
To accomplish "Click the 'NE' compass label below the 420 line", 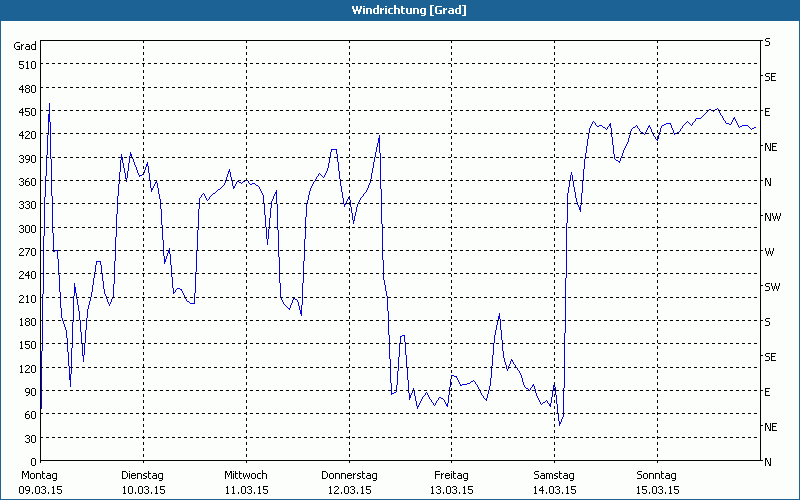I will (x=770, y=147).
